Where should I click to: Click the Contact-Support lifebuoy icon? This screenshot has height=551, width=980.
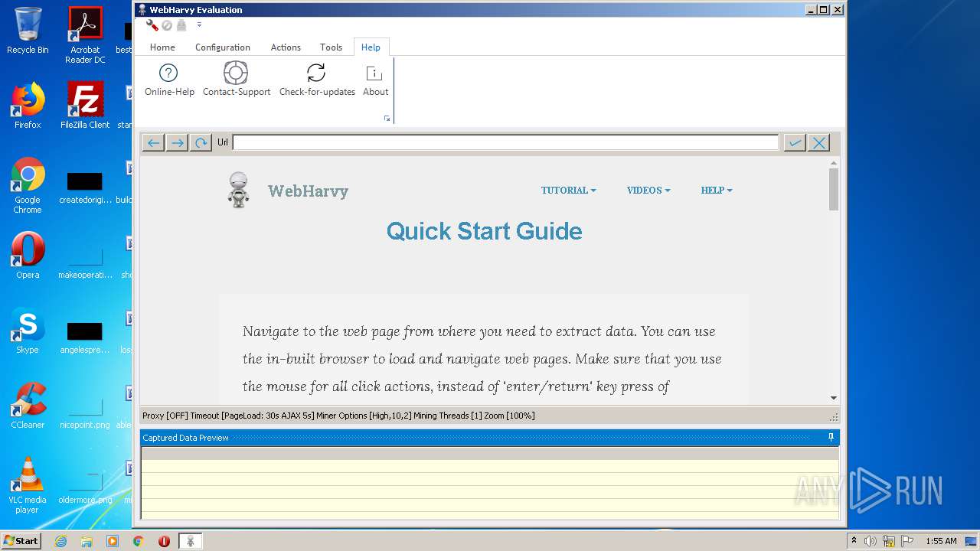[x=236, y=73]
